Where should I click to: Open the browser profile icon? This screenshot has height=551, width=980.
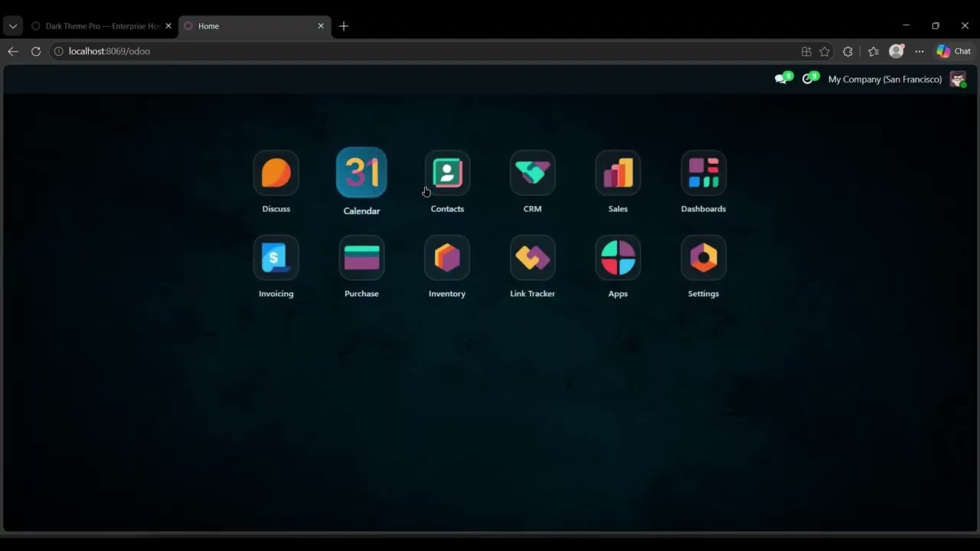point(897,51)
